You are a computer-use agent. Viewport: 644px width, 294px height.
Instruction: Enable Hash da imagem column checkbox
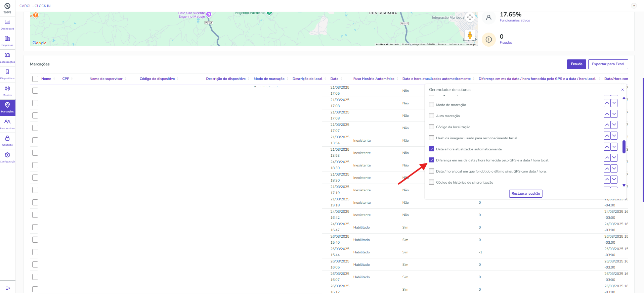[432, 138]
